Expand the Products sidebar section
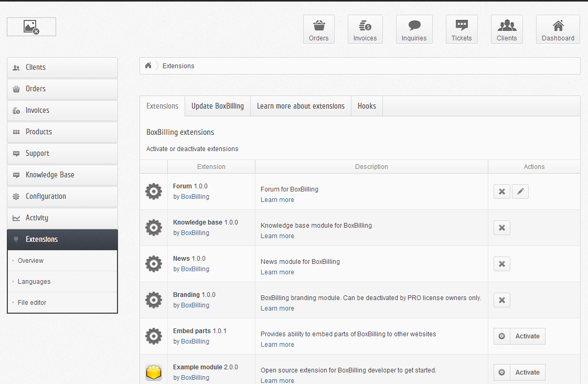This screenshot has width=588, height=384. pyautogui.click(x=62, y=132)
